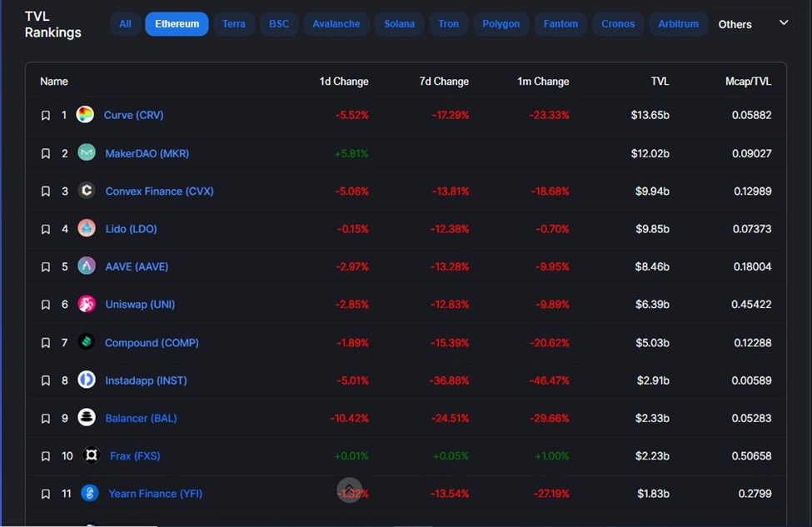Viewport: 812px width, 527px height.
Task: Open the Lido (LDO) link
Action: 131,229
